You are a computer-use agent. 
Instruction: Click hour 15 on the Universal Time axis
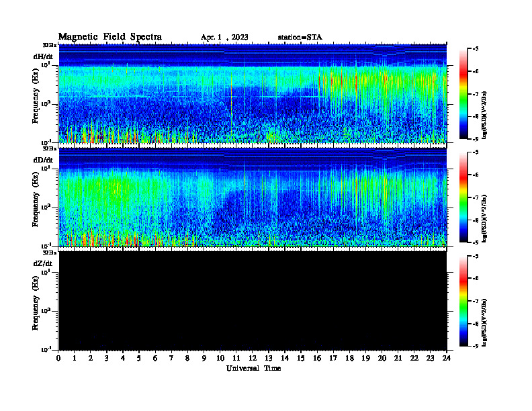tap(301, 358)
